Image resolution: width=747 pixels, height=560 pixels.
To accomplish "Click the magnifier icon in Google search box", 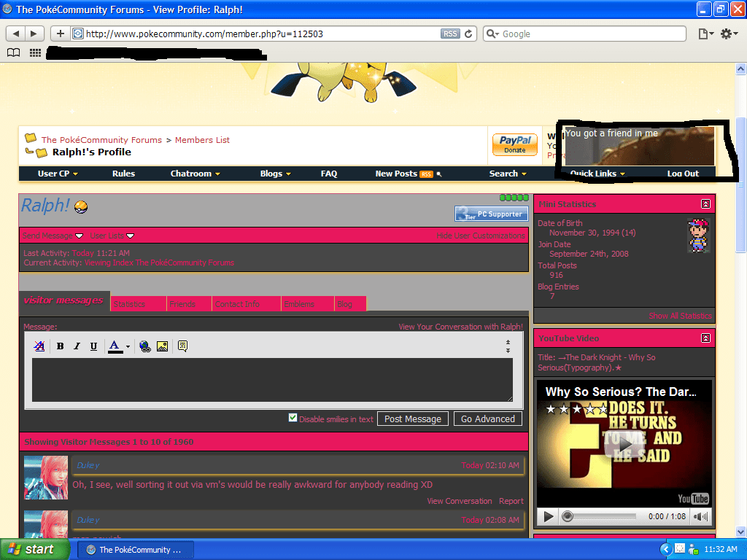I will pyautogui.click(x=492, y=34).
